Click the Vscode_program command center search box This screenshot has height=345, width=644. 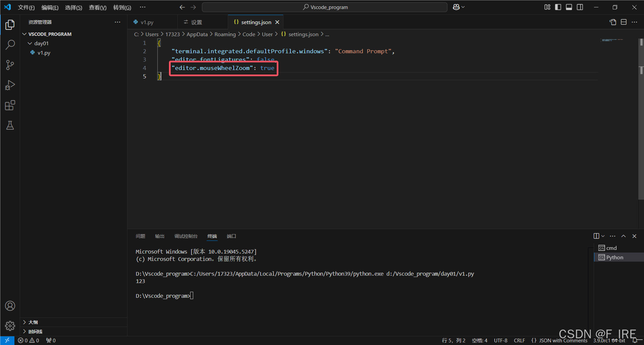pos(325,7)
